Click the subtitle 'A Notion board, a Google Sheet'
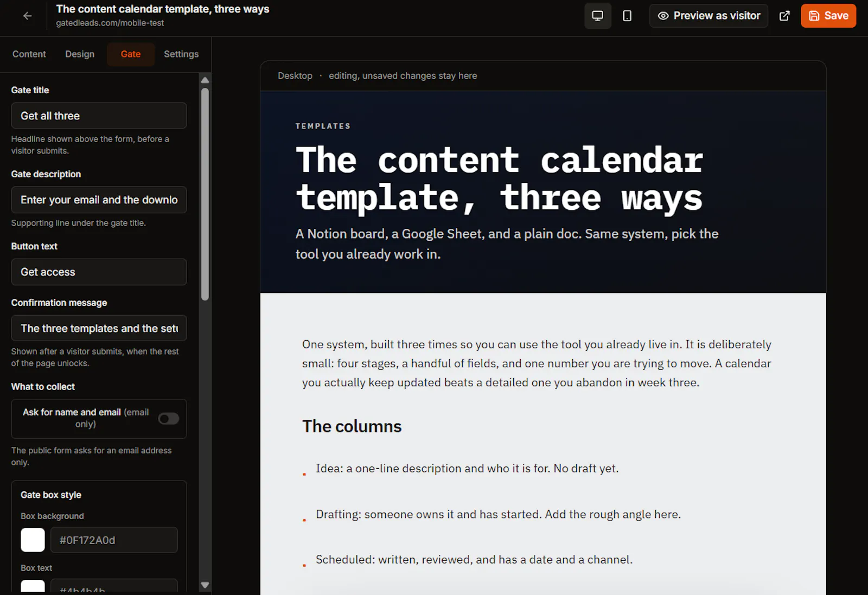The width and height of the screenshot is (868, 595). click(507, 244)
